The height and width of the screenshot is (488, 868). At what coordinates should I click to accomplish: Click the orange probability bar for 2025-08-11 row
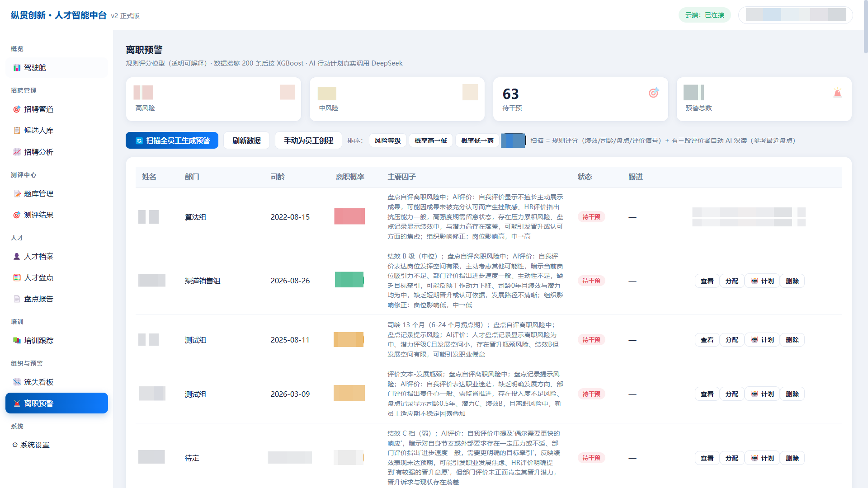pyautogui.click(x=349, y=340)
